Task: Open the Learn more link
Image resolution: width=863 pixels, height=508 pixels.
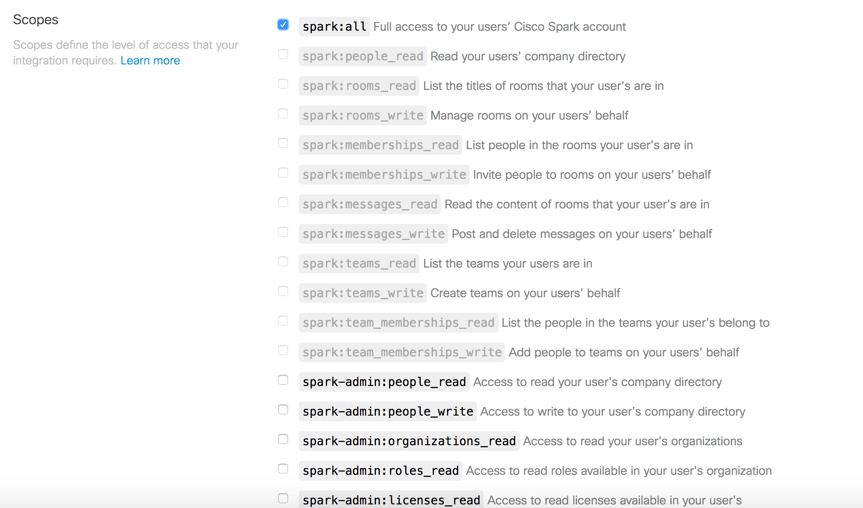Action: tap(150, 61)
